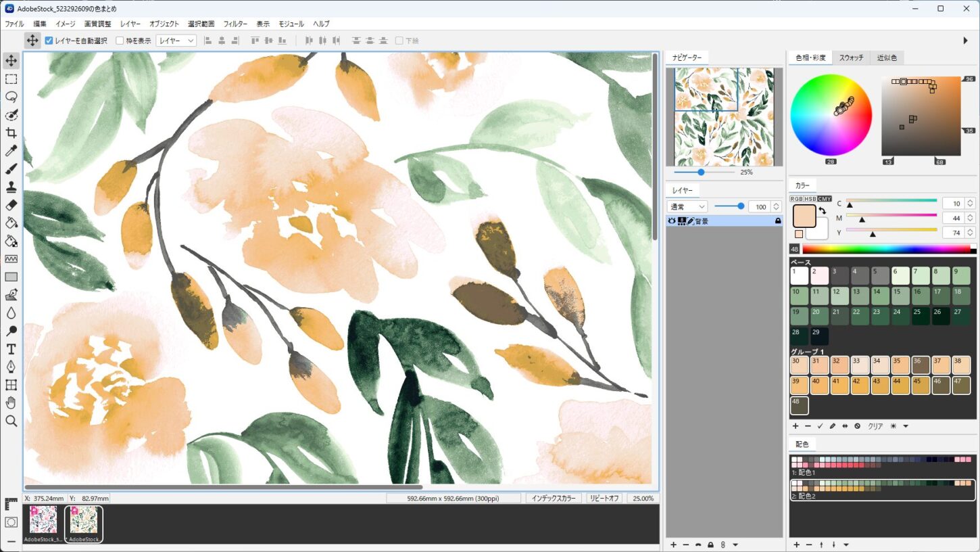
Task: Open the フィルター menu
Action: pos(235,24)
